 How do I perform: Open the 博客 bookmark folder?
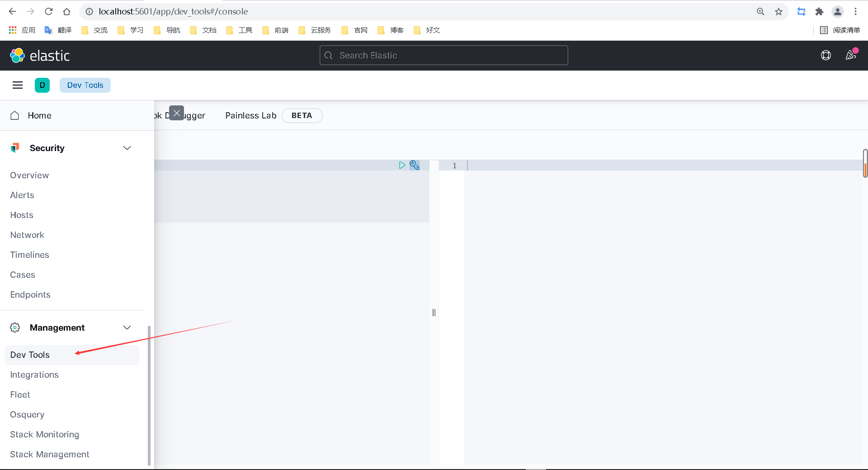coord(391,30)
